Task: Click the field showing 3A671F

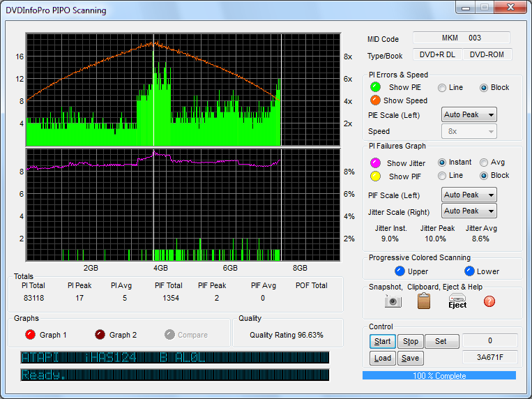Action: tap(490, 357)
